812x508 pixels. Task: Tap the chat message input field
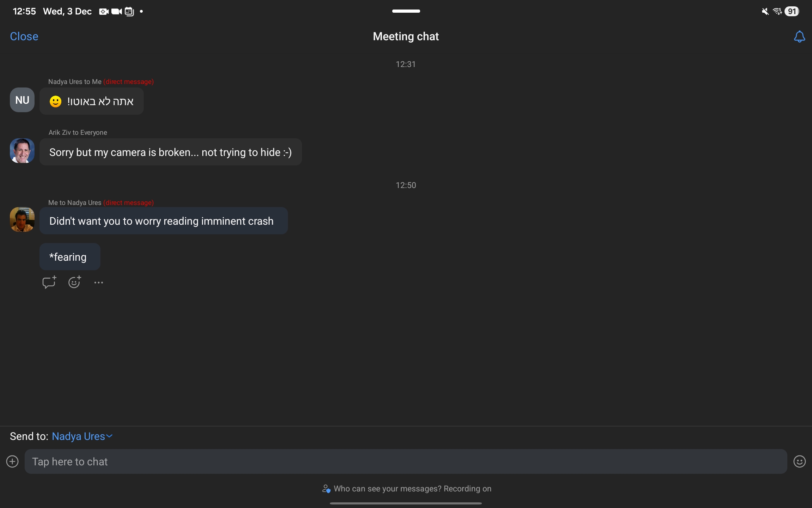pyautogui.click(x=405, y=461)
